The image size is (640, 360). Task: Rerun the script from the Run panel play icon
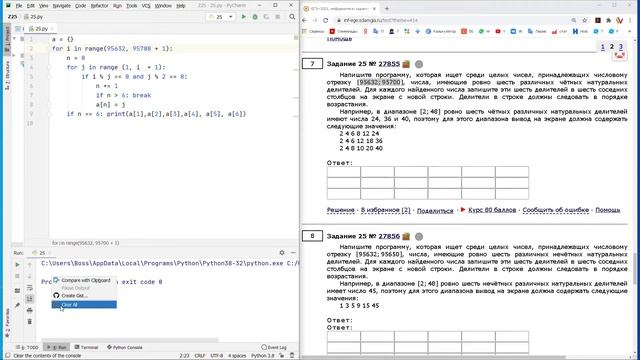point(17,264)
